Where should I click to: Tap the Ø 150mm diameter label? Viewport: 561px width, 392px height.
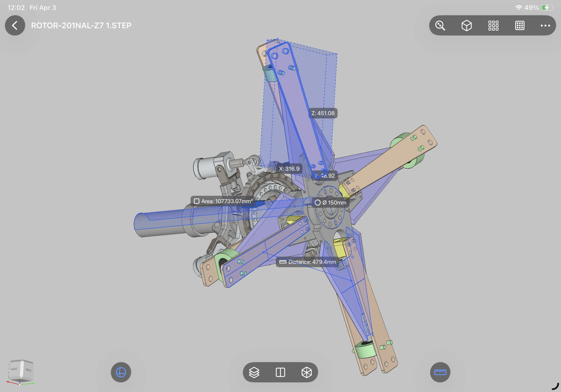click(330, 203)
